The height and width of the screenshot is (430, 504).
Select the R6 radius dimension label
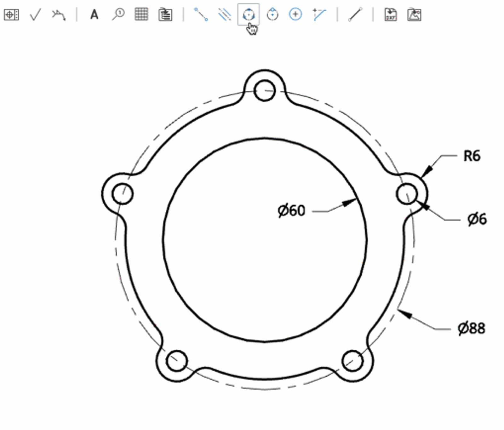(472, 156)
